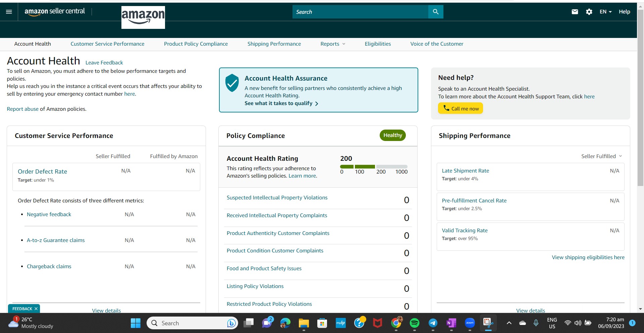Image resolution: width=644 pixels, height=333 pixels.
Task: Open the A-to-z Guarantee claims link
Action: click(x=56, y=240)
